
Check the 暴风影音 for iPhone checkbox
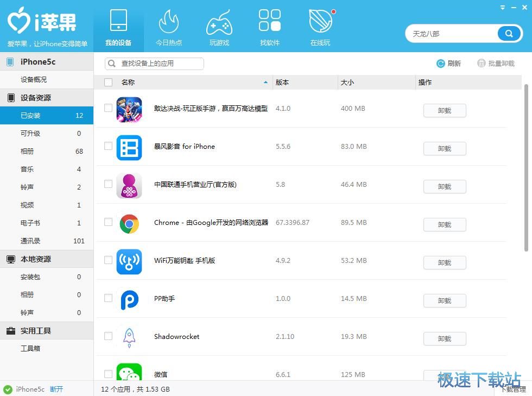click(x=108, y=146)
